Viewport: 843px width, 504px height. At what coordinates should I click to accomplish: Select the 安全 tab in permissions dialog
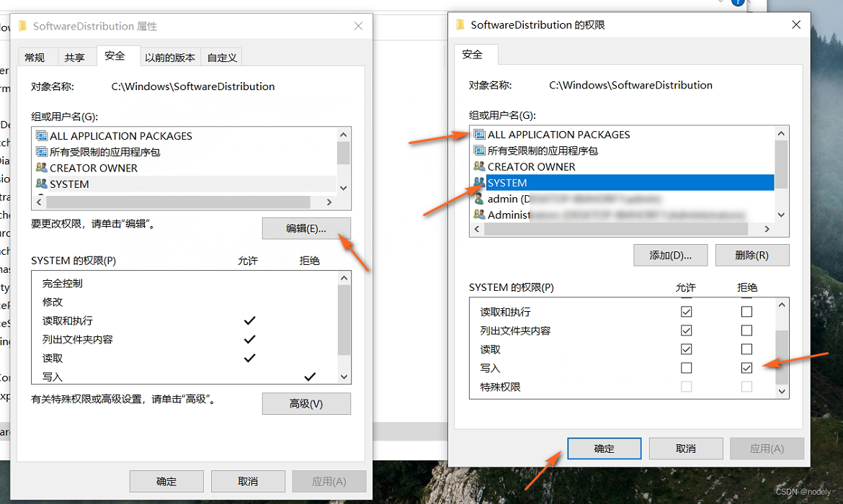tap(472, 54)
